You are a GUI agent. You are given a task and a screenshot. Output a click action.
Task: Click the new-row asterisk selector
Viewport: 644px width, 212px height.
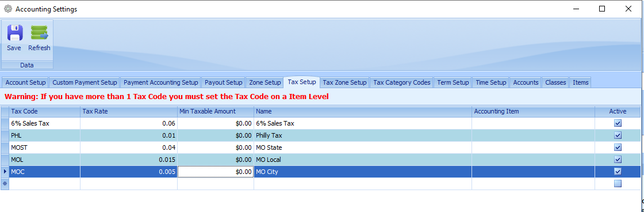coord(5,184)
